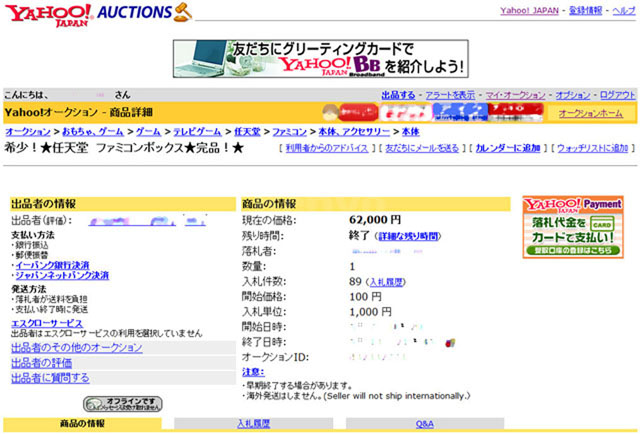Open the 登録情報 link

click(x=585, y=11)
